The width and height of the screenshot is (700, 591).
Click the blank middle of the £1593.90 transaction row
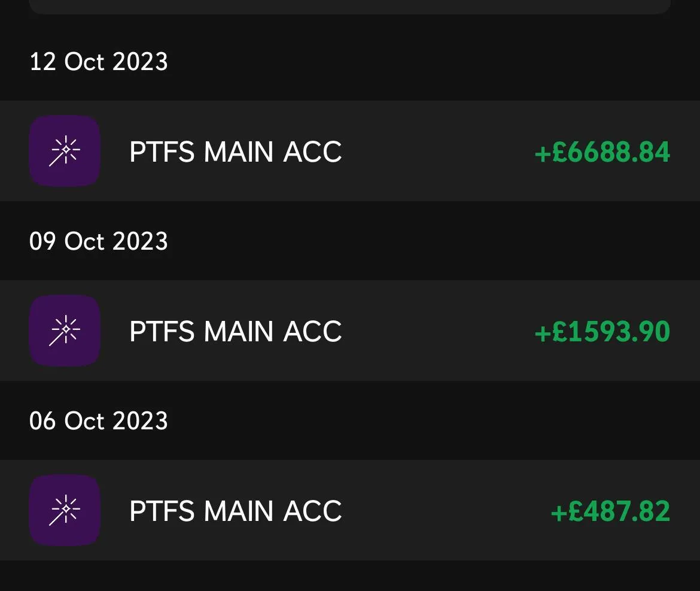437,332
